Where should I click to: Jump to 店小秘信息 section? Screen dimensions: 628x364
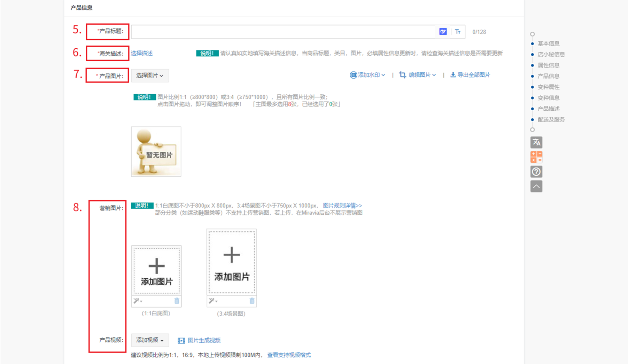pos(551,54)
